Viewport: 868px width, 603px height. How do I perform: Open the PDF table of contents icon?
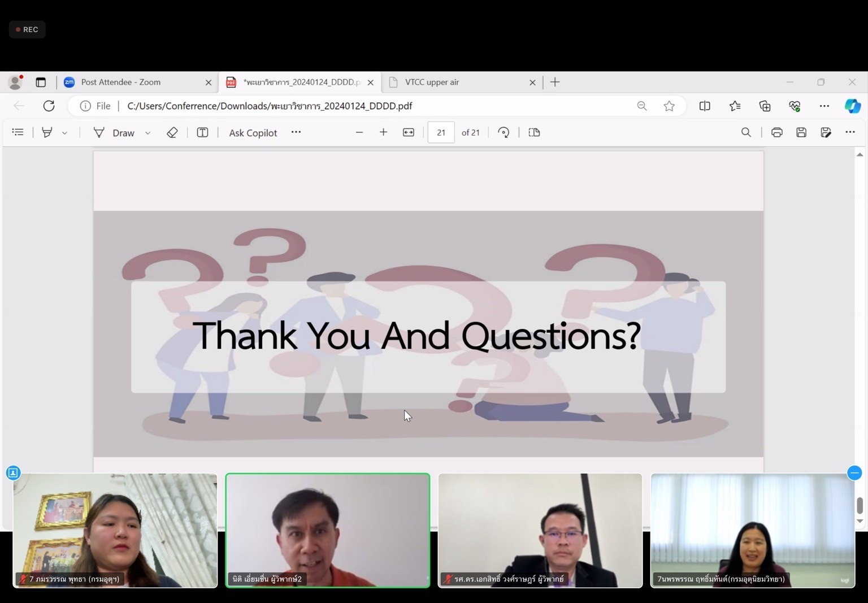click(18, 132)
